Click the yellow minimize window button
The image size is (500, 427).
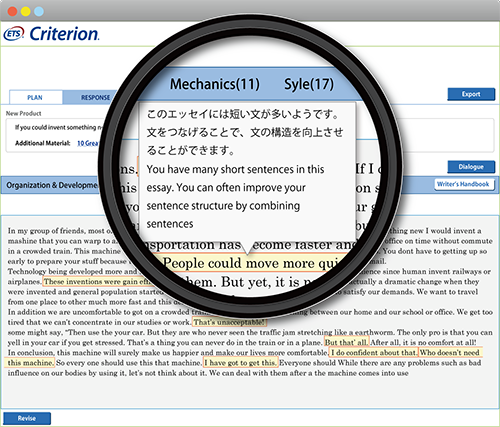pyautogui.click(x=26, y=11)
